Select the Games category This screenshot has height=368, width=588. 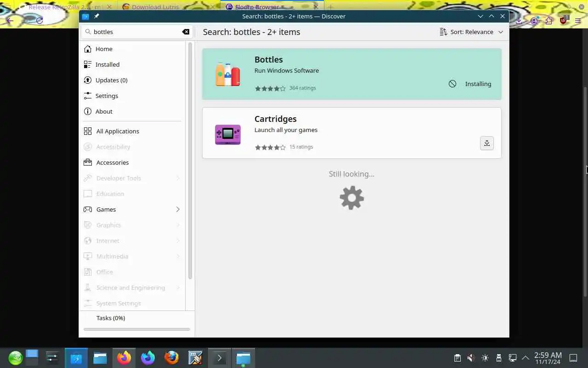pyautogui.click(x=132, y=209)
